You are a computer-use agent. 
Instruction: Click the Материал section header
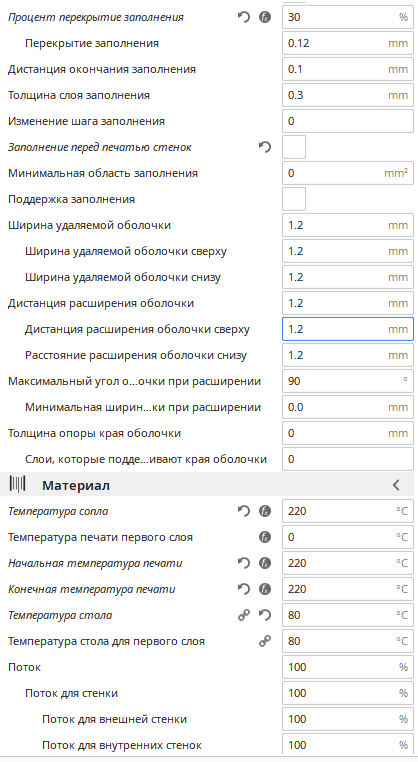(x=209, y=485)
